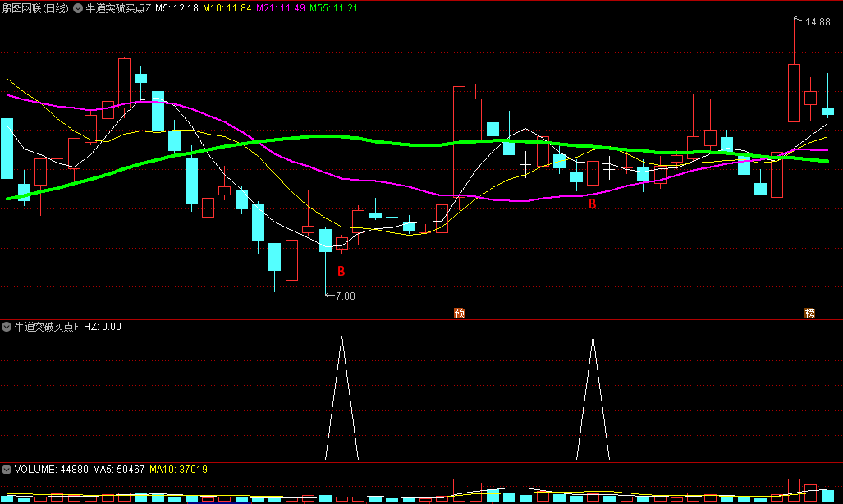Click the MA5: 50467 volume label
This screenshot has width=843, height=504.
118,469
